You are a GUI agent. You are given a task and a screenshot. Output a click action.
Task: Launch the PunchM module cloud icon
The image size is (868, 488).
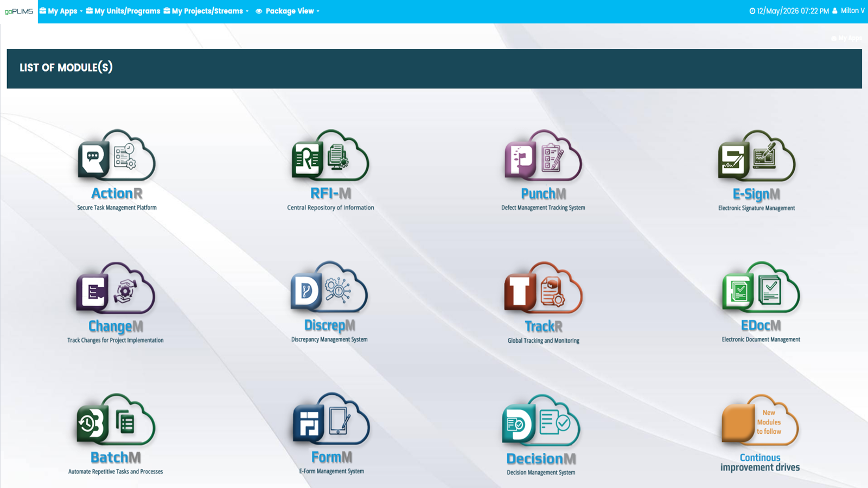tap(543, 155)
